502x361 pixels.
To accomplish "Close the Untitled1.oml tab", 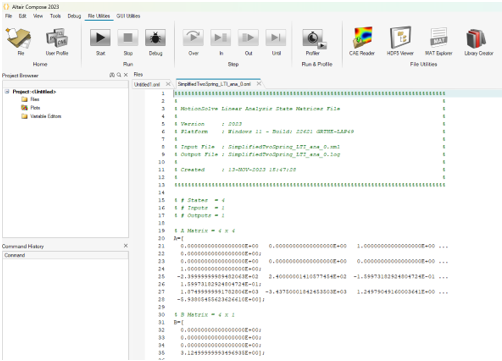I will [168, 84].
